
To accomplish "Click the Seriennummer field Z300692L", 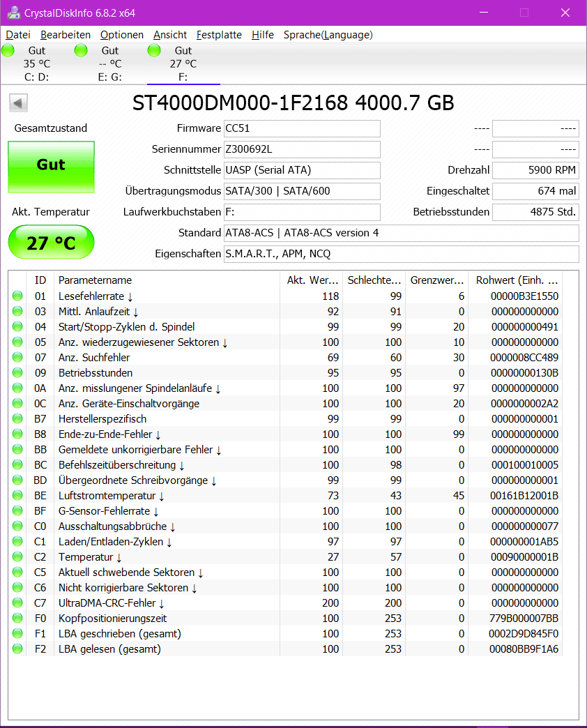I will [x=302, y=149].
